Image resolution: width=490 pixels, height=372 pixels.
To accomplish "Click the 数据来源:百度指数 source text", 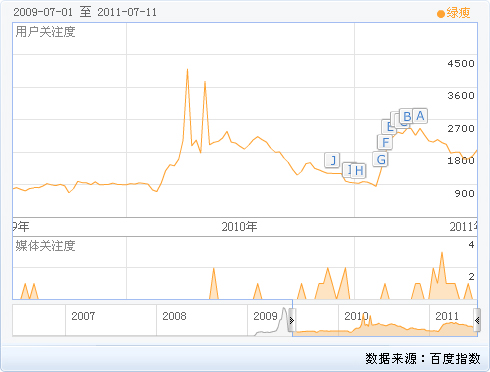I will pos(423,359).
